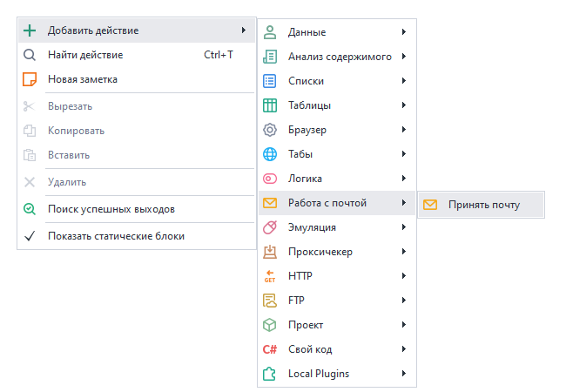This screenshot has height=392, width=566.
Task: Click the globe icon next to Табы
Action: click(270, 154)
